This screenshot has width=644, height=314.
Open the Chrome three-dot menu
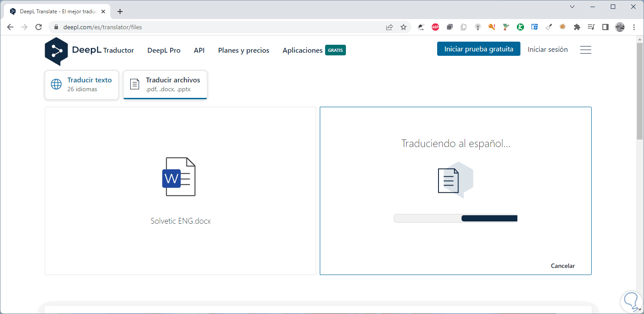pyautogui.click(x=633, y=27)
